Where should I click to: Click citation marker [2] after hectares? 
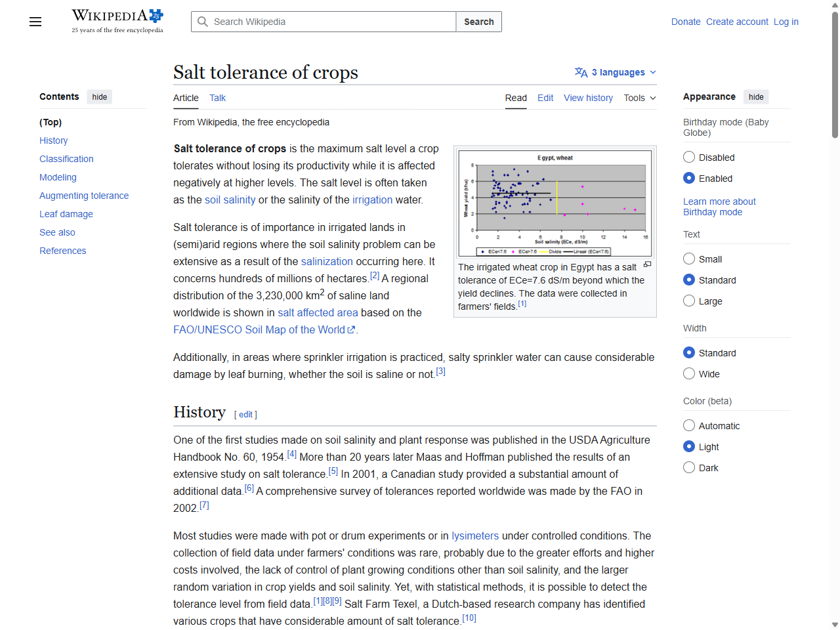[x=374, y=274]
